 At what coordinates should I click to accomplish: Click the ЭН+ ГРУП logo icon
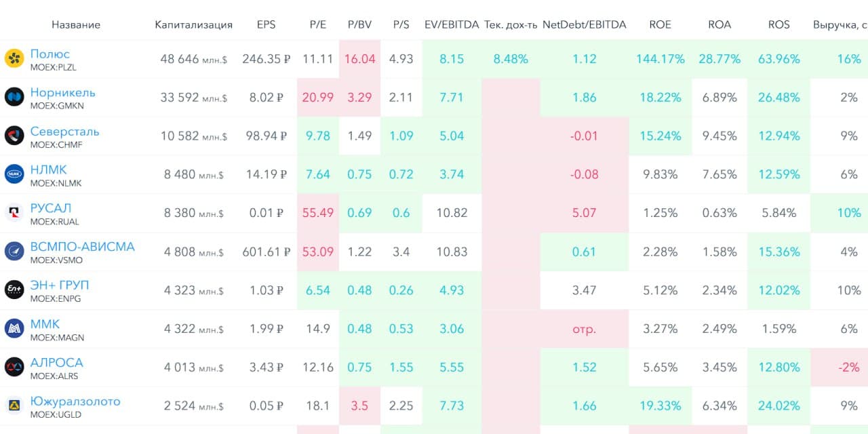[14, 290]
